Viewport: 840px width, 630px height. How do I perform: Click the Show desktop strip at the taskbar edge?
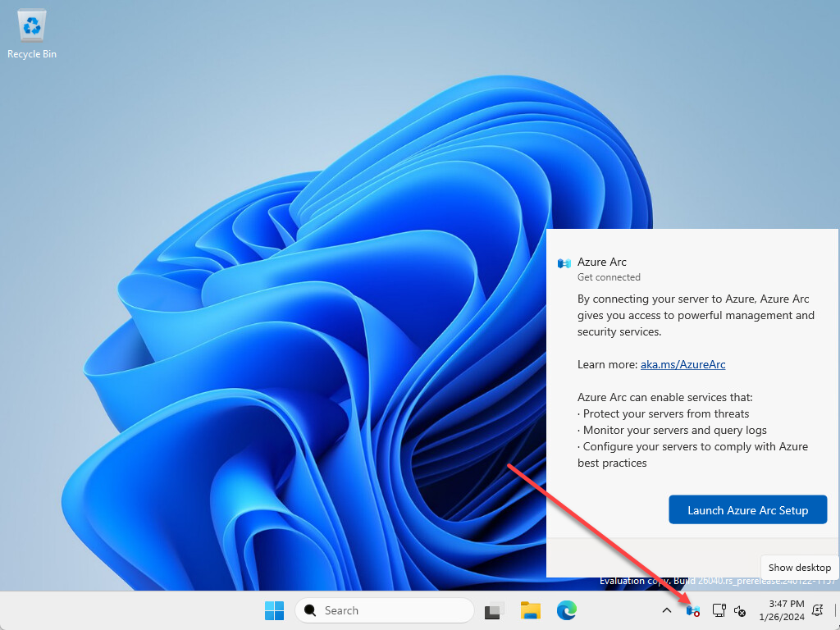[x=836, y=610]
